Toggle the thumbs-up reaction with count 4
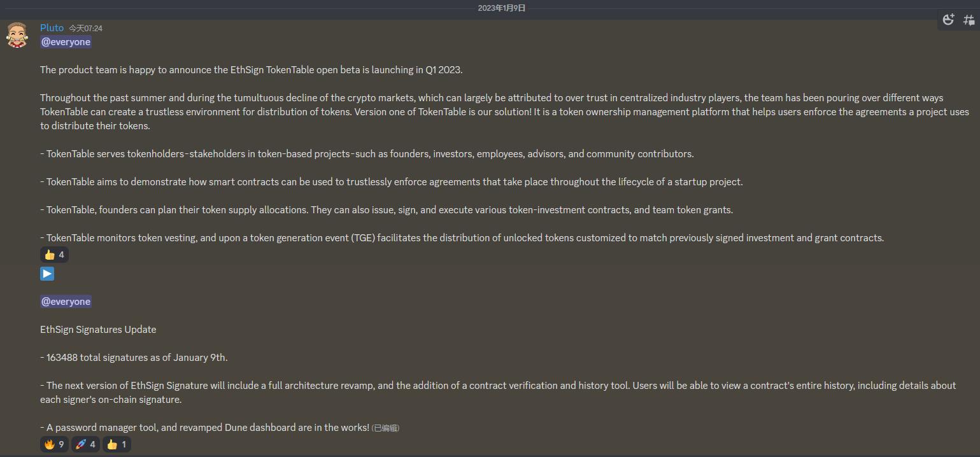The height and width of the screenshot is (457, 980). click(54, 255)
